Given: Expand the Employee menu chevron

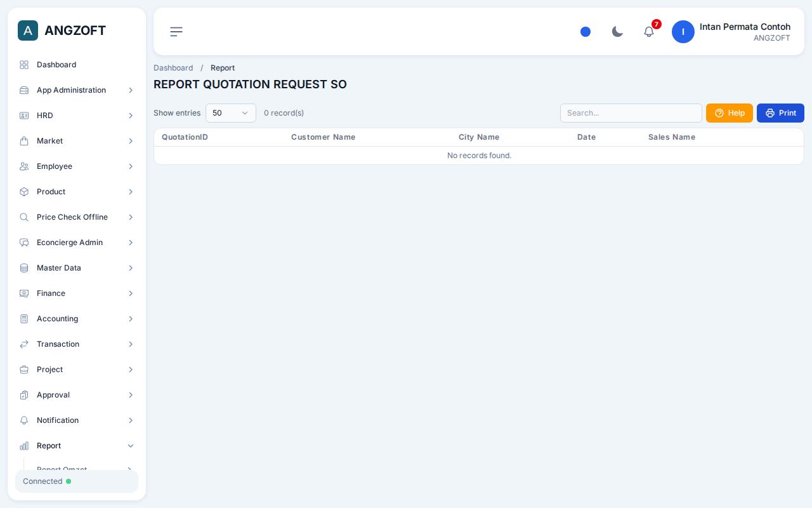Looking at the screenshot, I should tap(131, 166).
